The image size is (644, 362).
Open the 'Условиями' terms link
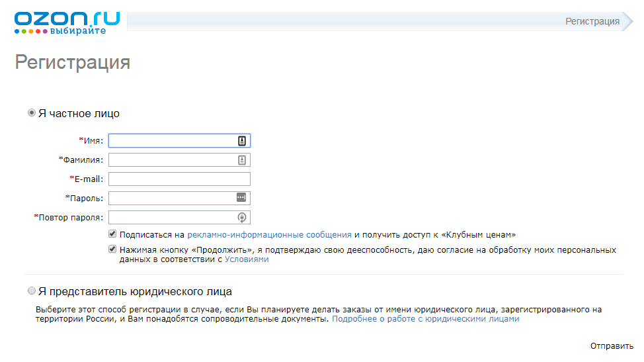pos(247,260)
